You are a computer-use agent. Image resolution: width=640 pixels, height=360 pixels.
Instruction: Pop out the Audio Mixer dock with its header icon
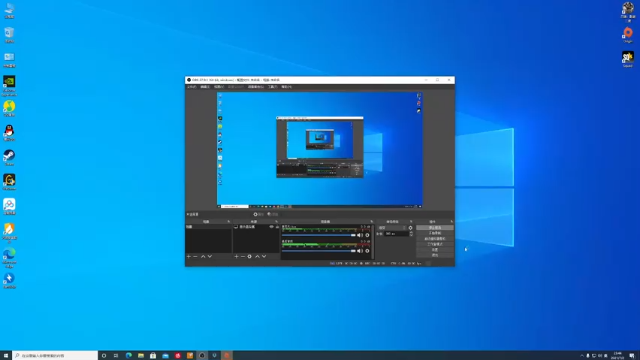371,222
